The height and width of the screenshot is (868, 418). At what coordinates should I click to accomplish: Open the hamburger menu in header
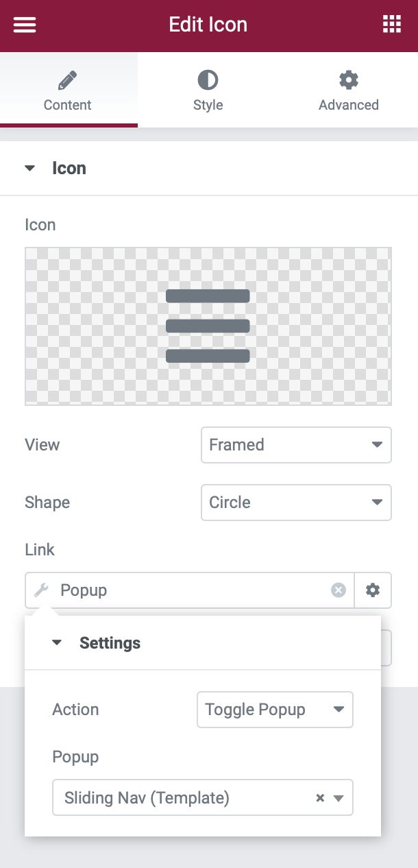[x=25, y=25]
